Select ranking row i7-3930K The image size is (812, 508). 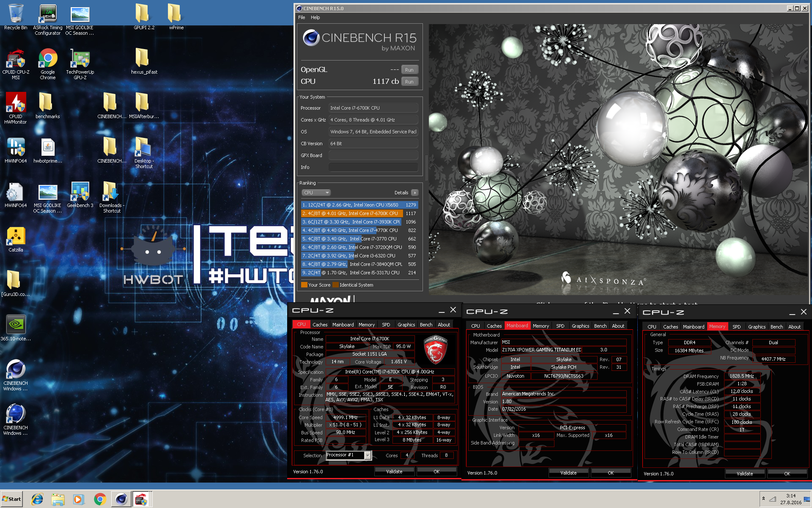point(359,222)
